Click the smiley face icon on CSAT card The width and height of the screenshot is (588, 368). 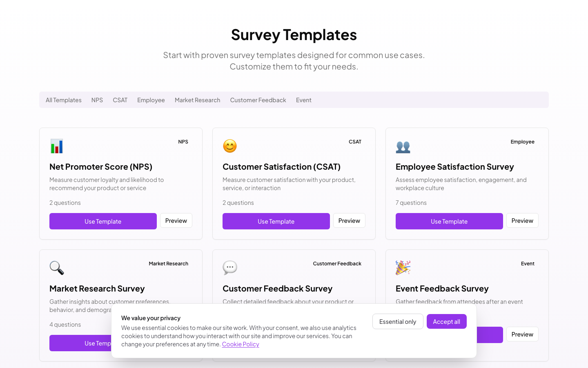click(x=230, y=146)
